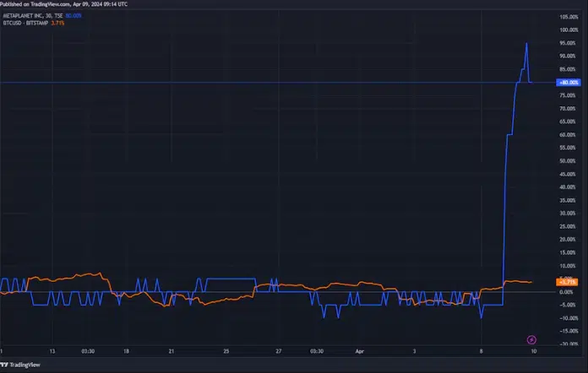Click the 105.00% label on price axis
This screenshot has width=588, height=373.
coord(568,17)
